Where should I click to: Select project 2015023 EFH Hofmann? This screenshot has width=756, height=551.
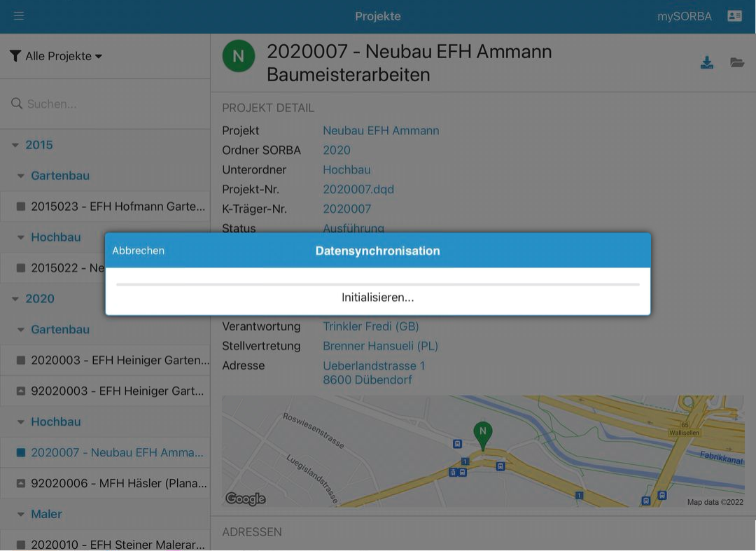click(x=112, y=207)
